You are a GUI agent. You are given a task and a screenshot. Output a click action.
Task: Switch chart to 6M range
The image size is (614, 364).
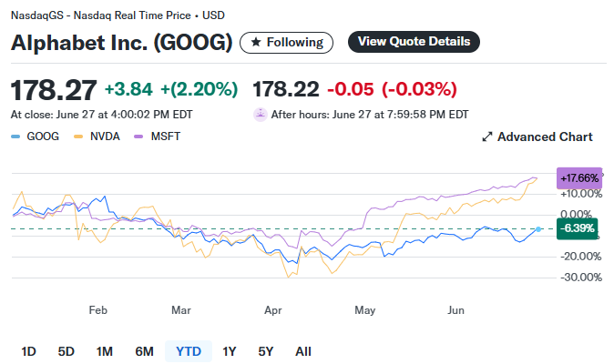144,351
